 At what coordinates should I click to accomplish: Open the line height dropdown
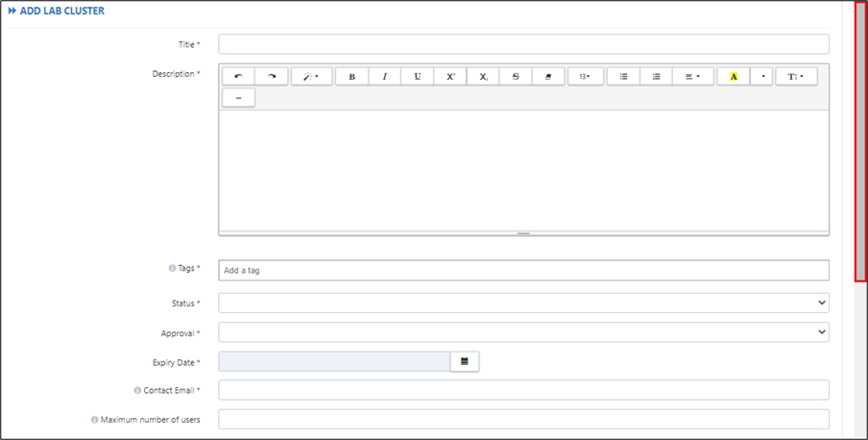tap(797, 77)
